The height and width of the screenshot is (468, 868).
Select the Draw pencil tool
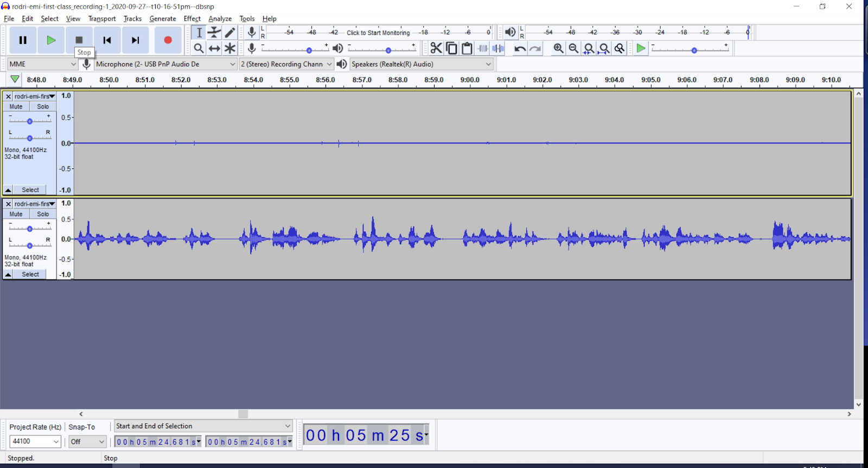pyautogui.click(x=230, y=33)
